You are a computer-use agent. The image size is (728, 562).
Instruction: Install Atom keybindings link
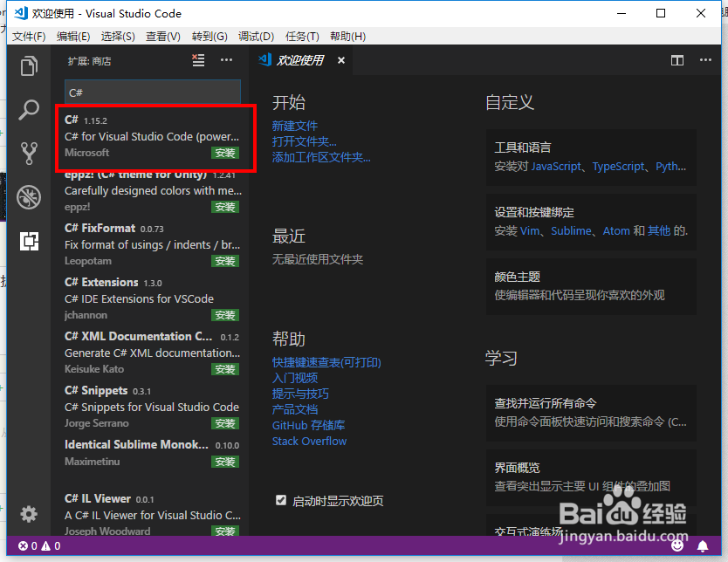616,230
